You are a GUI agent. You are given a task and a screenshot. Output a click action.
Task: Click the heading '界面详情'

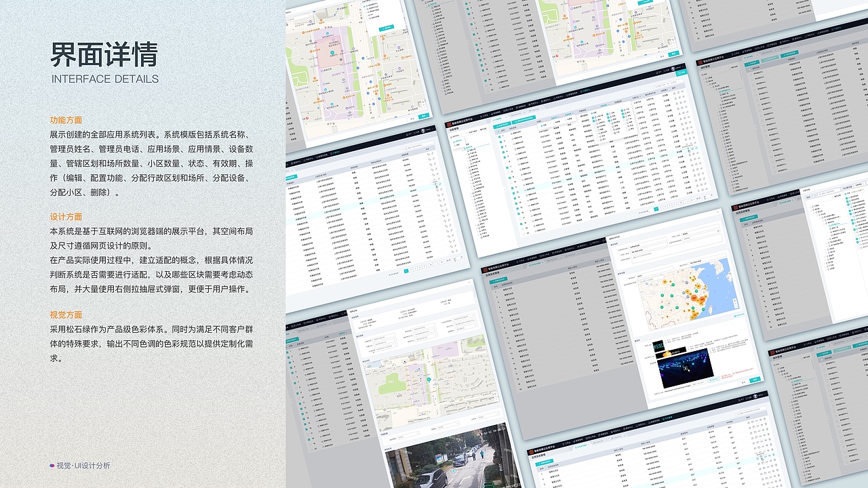click(104, 54)
